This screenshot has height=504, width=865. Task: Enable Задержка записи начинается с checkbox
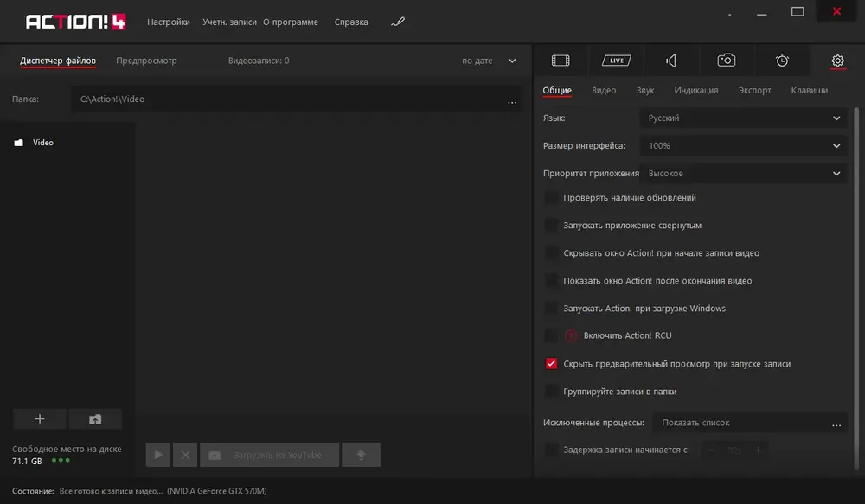(551, 450)
